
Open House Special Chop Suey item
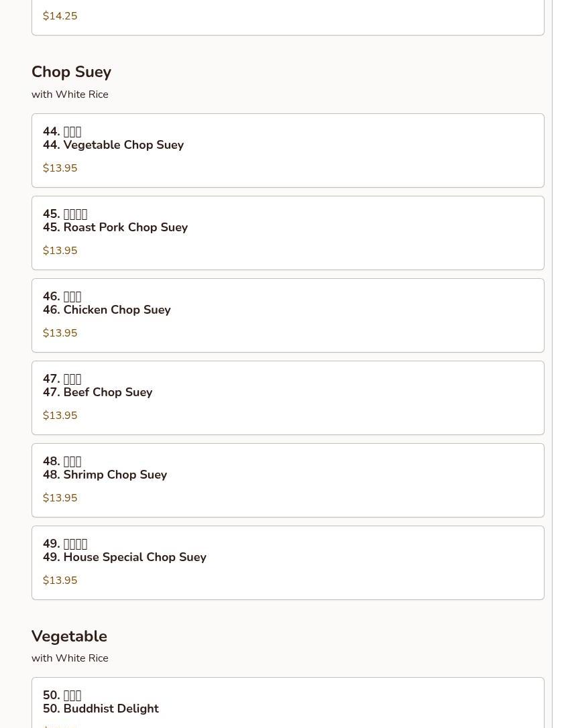pyautogui.click(x=288, y=562)
